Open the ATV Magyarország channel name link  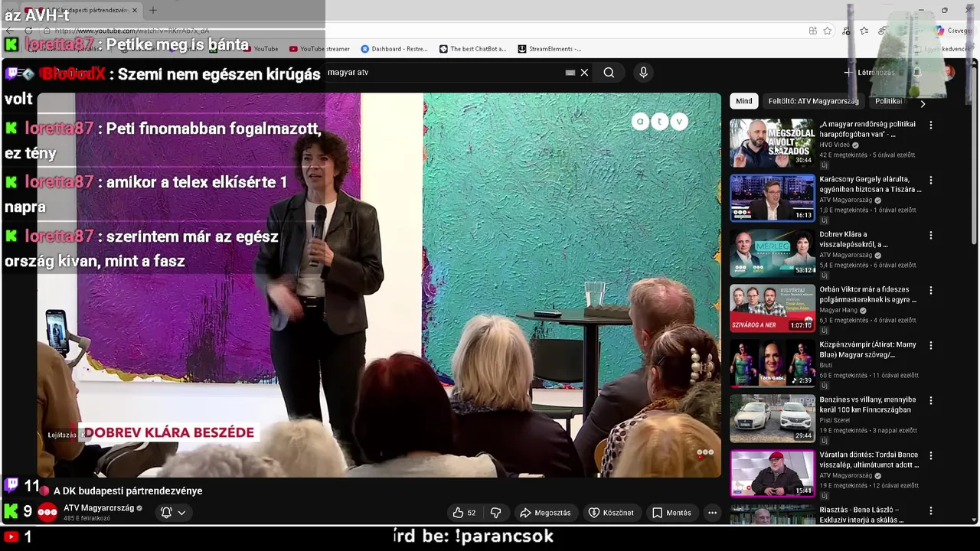coord(99,508)
